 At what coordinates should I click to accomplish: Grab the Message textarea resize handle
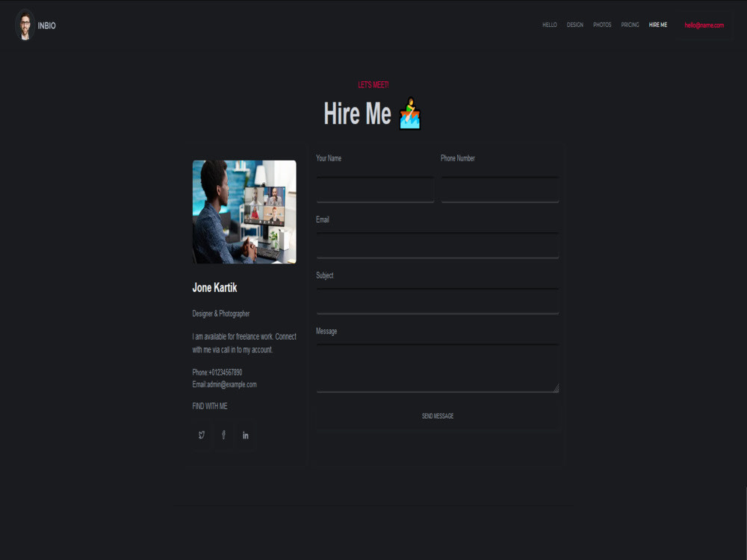coord(556,388)
